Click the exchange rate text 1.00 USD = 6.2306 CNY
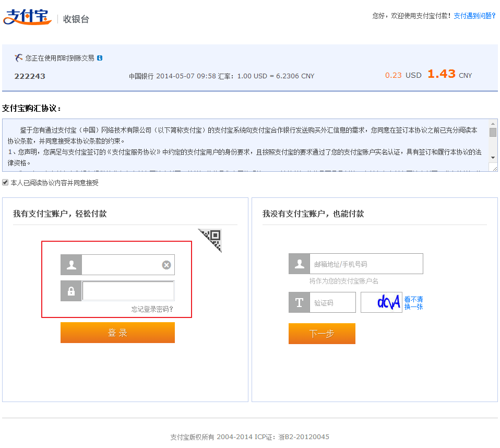The height and width of the screenshot is (448, 500). point(276,76)
